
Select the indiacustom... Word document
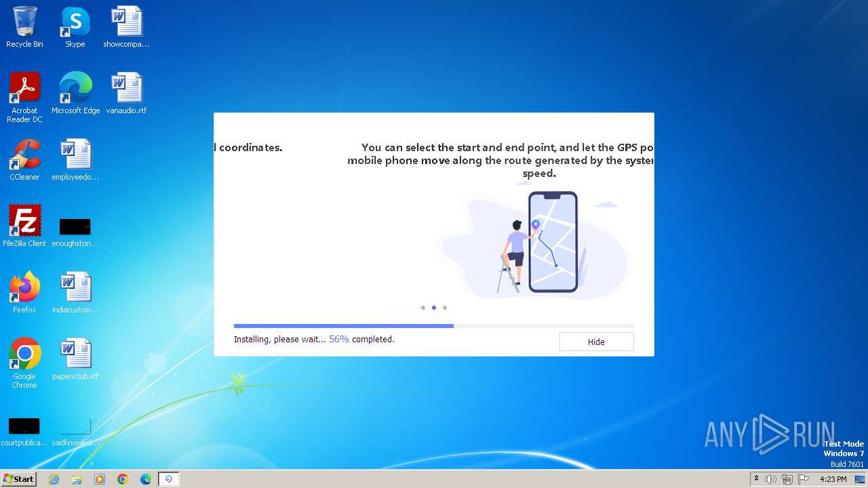click(75, 293)
